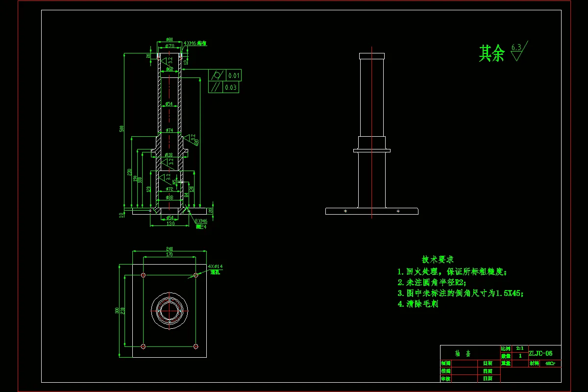Click the ø70 dimension
The image size is (588, 392).
pyautogui.click(x=170, y=46)
